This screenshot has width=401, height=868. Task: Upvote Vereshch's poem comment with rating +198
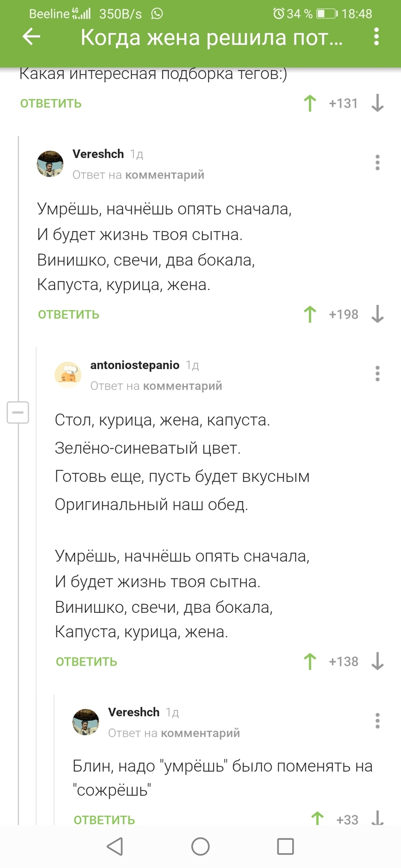click(x=309, y=314)
